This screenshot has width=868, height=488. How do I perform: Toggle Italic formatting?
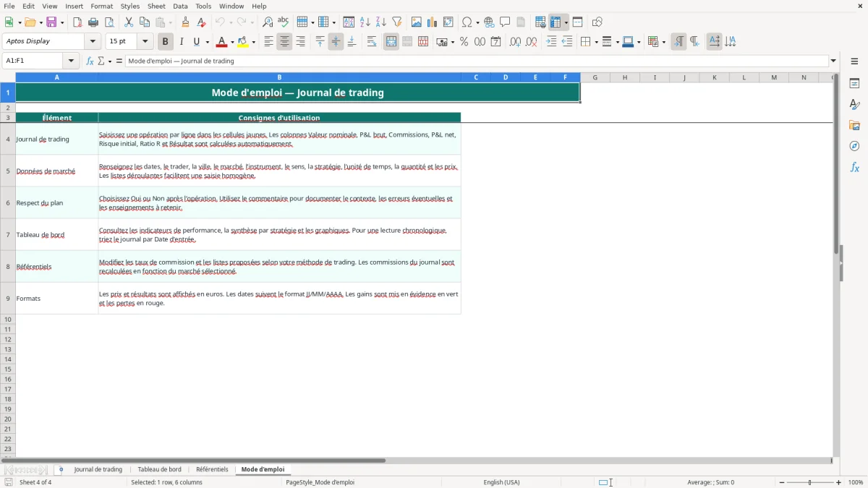point(182,42)
